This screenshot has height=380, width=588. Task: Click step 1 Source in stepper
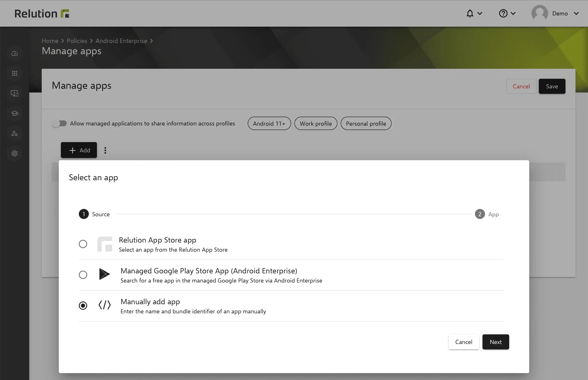(x=94, y=214)
